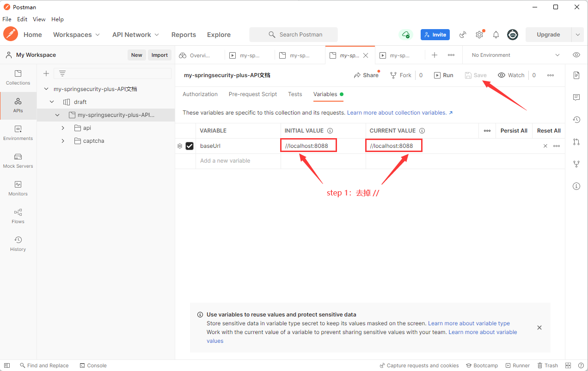
Task: Open the Mock Servers sidebar panel
Action: tap(18, 161)
